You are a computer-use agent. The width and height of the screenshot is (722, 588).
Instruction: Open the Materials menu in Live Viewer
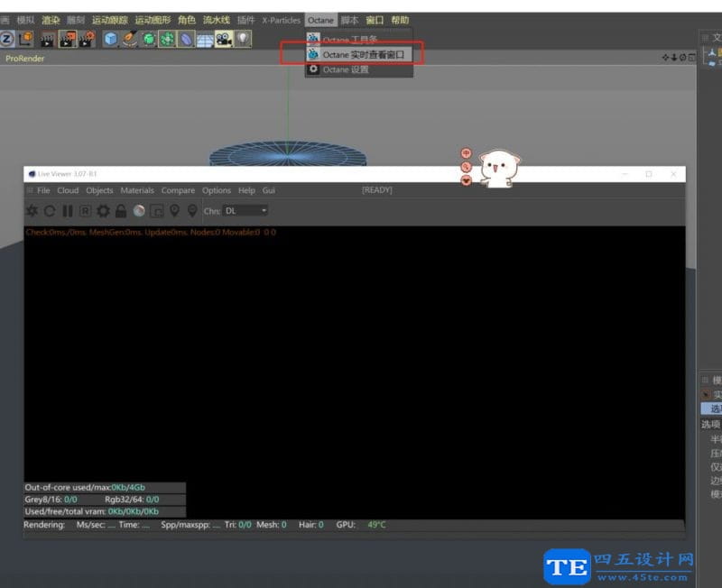137,190
